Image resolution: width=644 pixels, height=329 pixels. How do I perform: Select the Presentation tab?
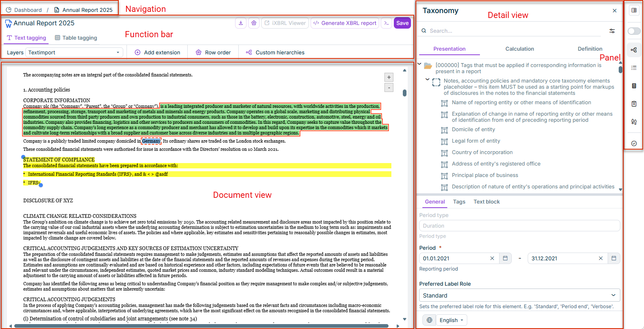coord(449,49)
